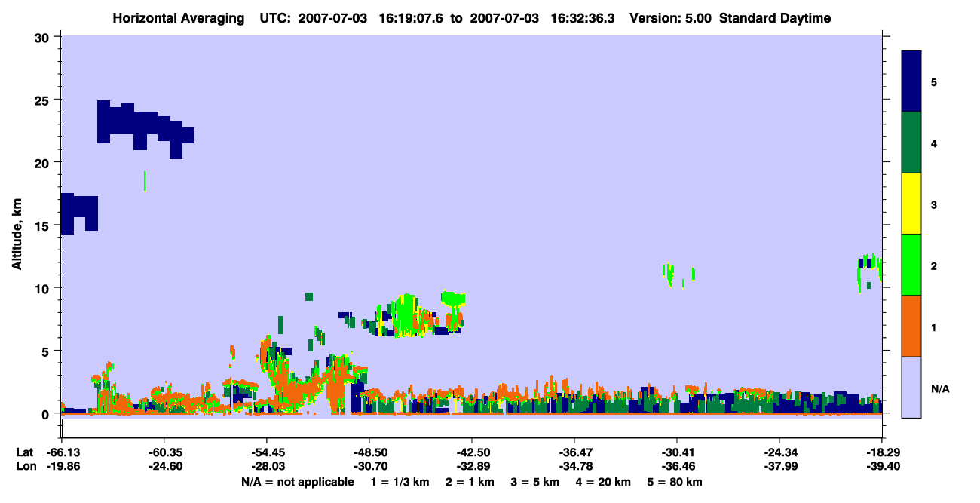
Task: Click the bright green color bar segment labeled 2
Action: 911,265
